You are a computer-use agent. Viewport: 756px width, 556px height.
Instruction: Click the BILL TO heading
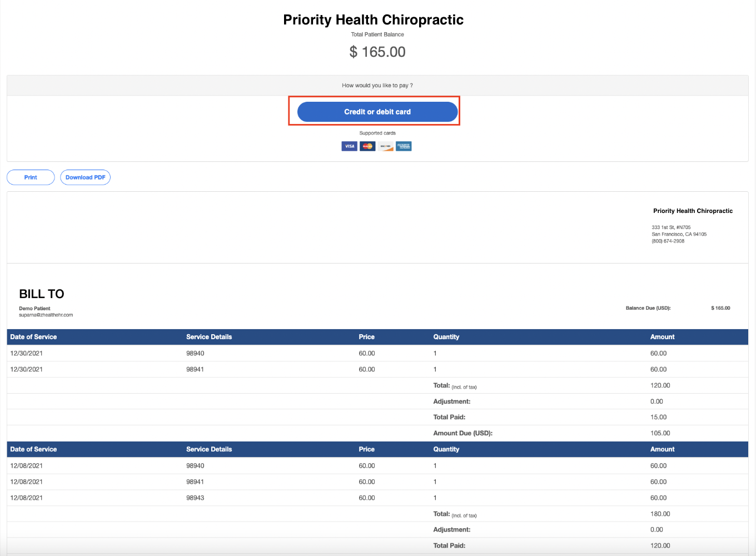click(42, 294)
